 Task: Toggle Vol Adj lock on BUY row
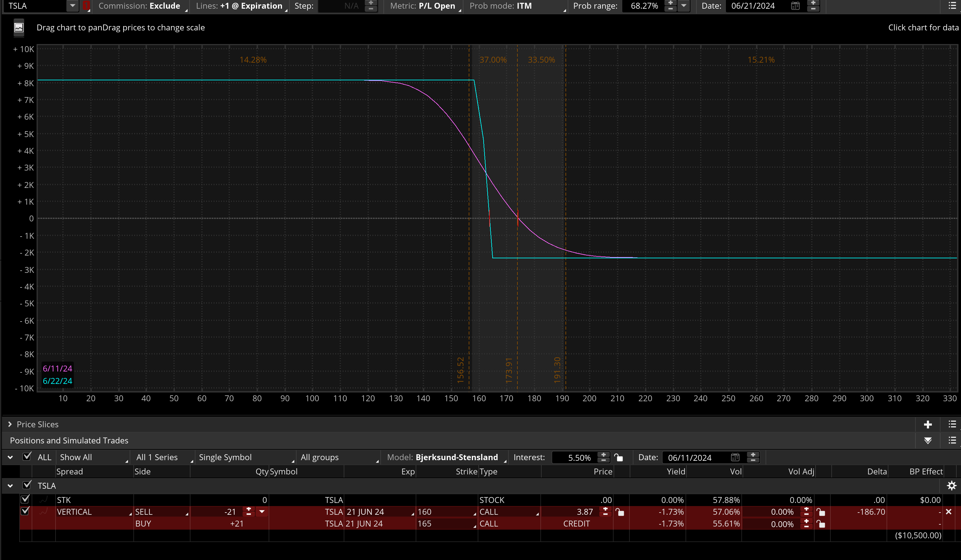(x=821, y=524)
